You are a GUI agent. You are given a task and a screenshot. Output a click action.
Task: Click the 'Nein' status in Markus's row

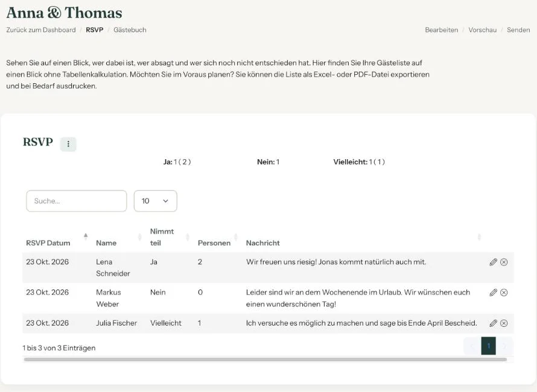click(x=158, y=292)
